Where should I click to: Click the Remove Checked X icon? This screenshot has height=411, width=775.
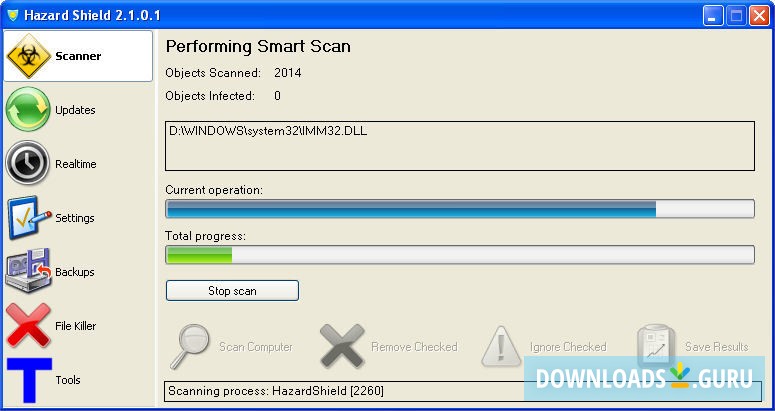[x=342, y=346]
